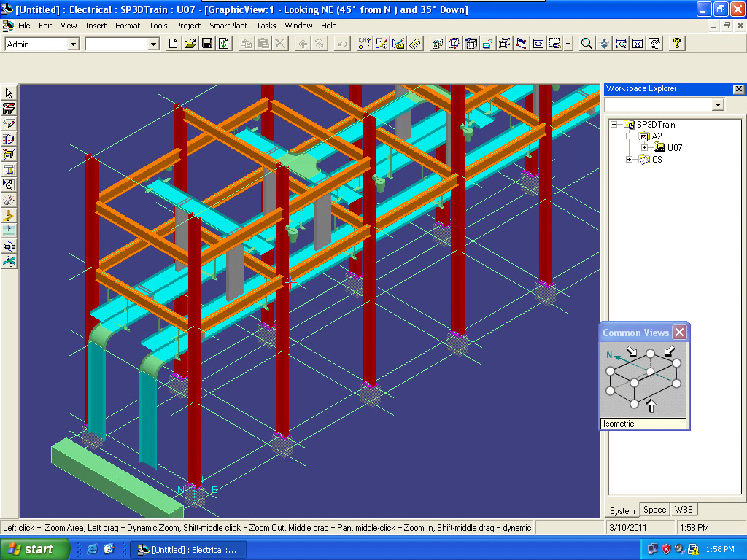Switch to the WBS tab

(x=684, y=510)
